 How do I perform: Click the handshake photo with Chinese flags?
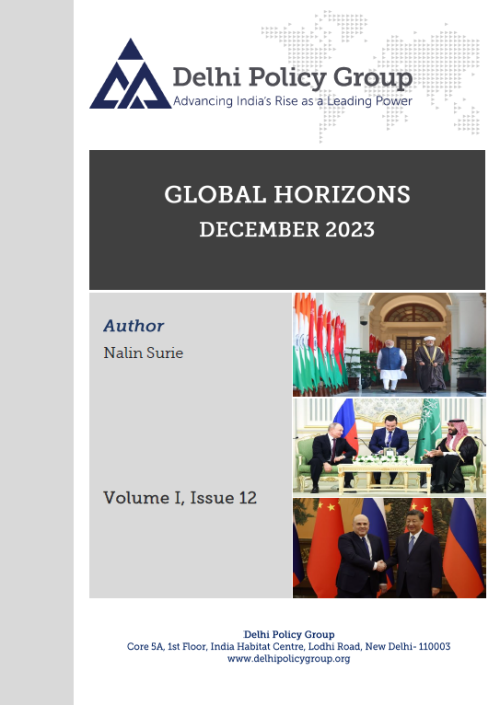point(389,548)
